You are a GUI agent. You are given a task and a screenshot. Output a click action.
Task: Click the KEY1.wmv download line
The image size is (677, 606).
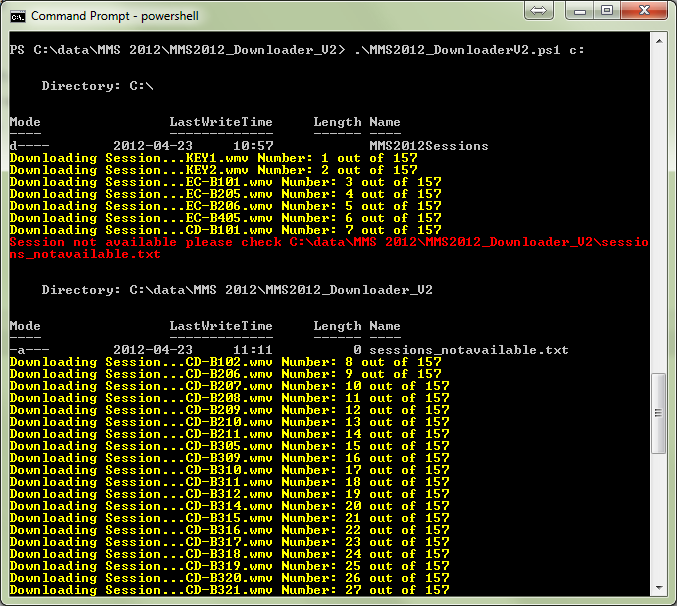(214, 158)
